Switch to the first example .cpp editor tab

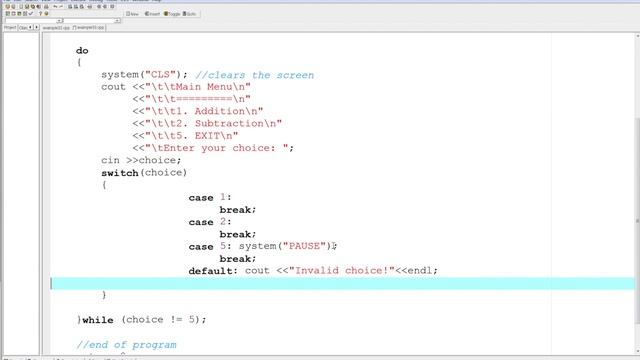56,28
